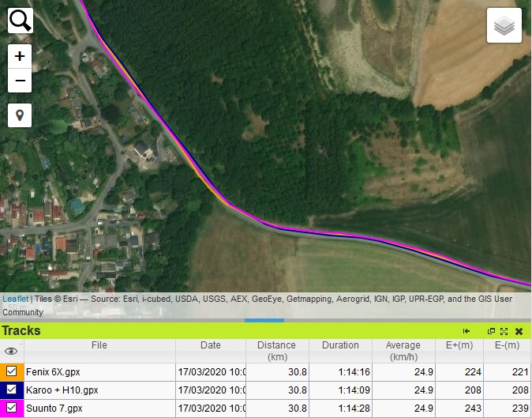
Task: Expand Tracks panel to fullscreen
Action: (x=504, y=331)
